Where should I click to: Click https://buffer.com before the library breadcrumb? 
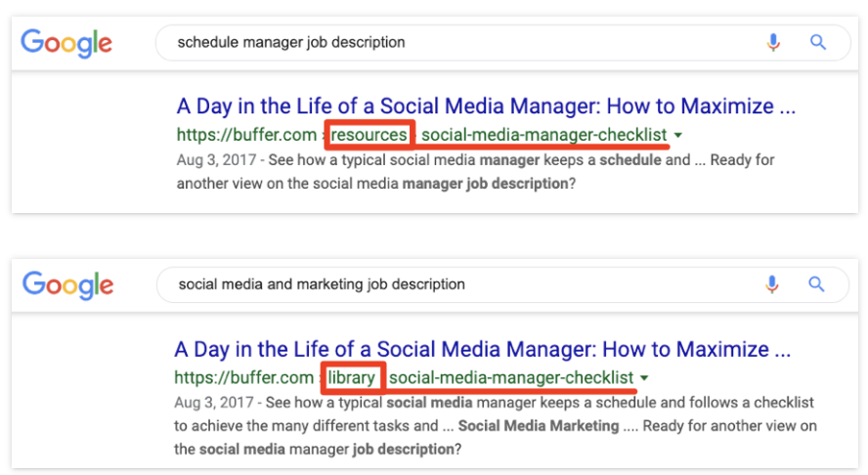coord(244,377)
